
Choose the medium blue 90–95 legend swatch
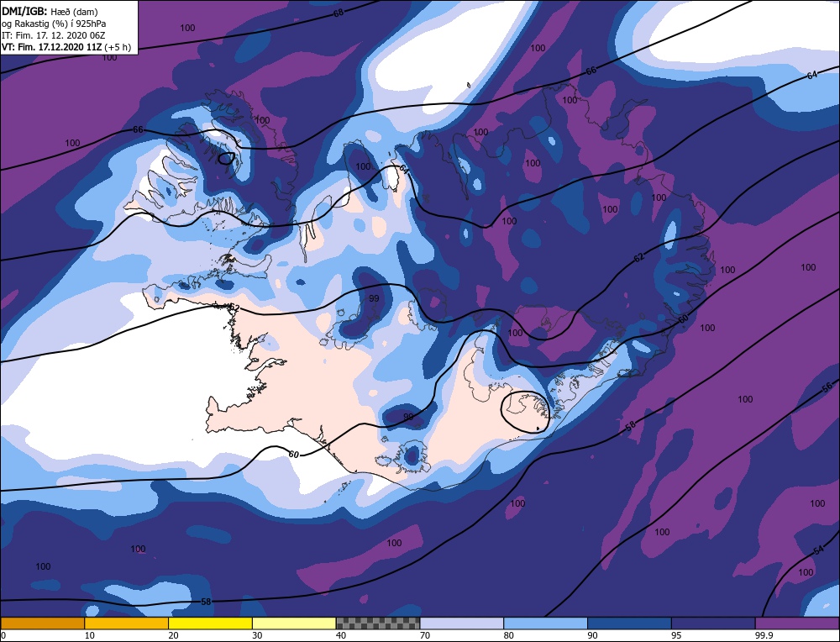pos(629,624)
